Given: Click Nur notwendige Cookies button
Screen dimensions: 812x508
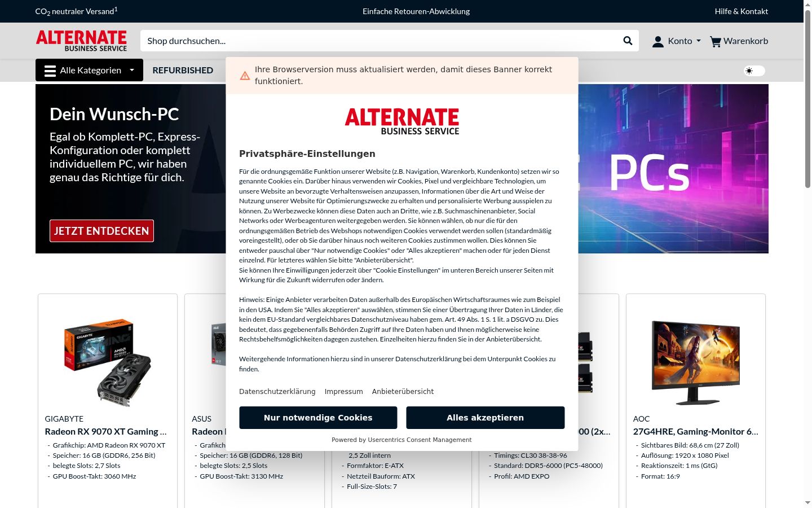Looking at the screenshot, I should (x=318, y=418).
